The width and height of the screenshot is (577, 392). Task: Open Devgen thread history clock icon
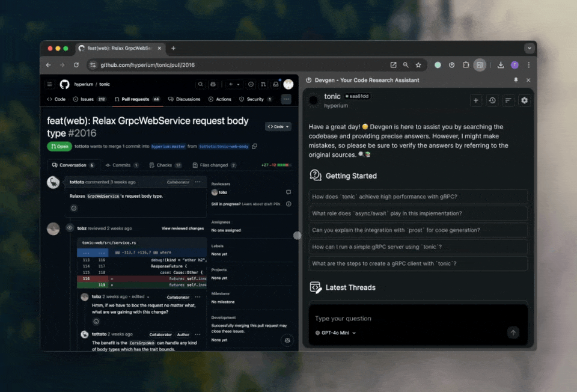pyautogui.click(x=492, y=100)
